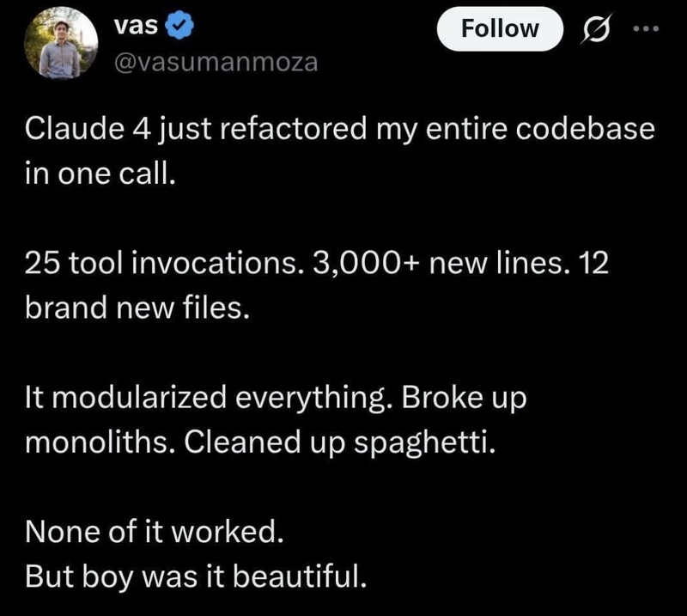
Task: Follow the vas account
Action: tap(500, 29)
